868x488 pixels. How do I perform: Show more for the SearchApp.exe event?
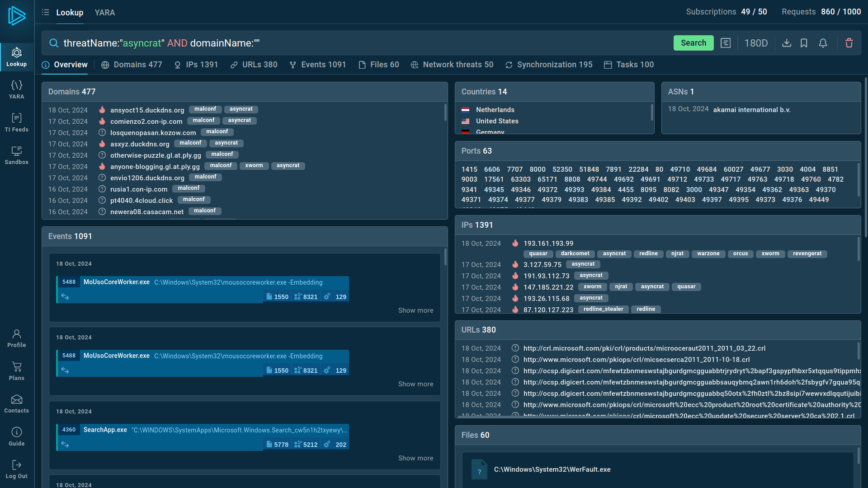coord(415,458)
